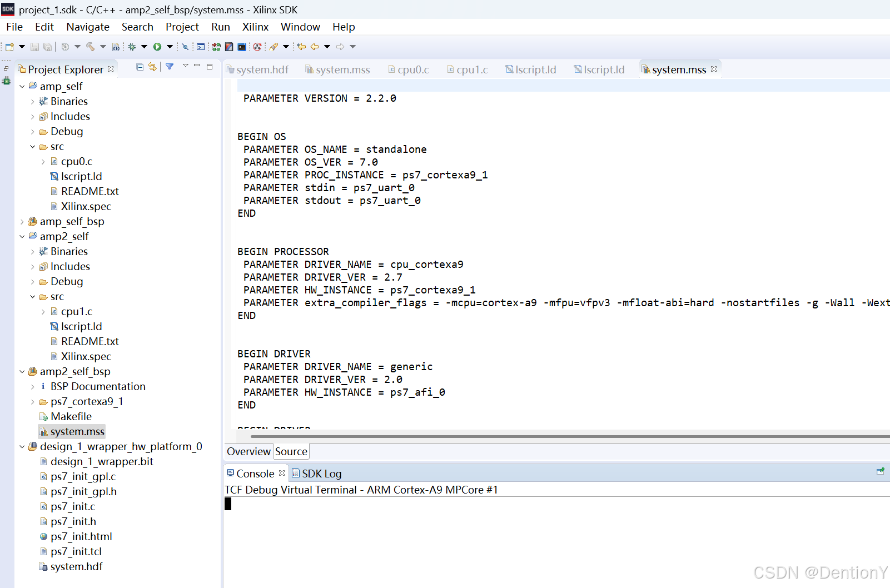
Task: Collapse the amp_self project node
Action: coord(22,86)
